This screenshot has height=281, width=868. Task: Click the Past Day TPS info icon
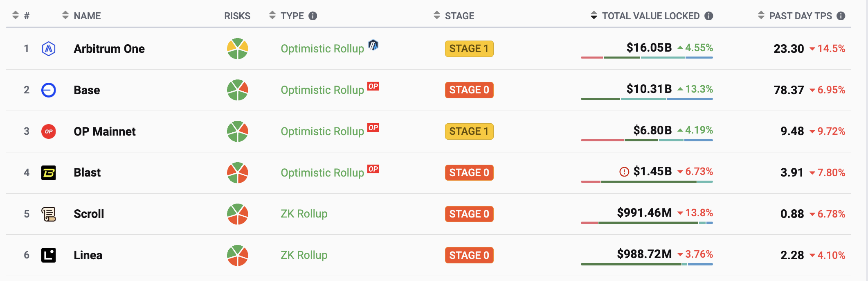coord(841,16)
